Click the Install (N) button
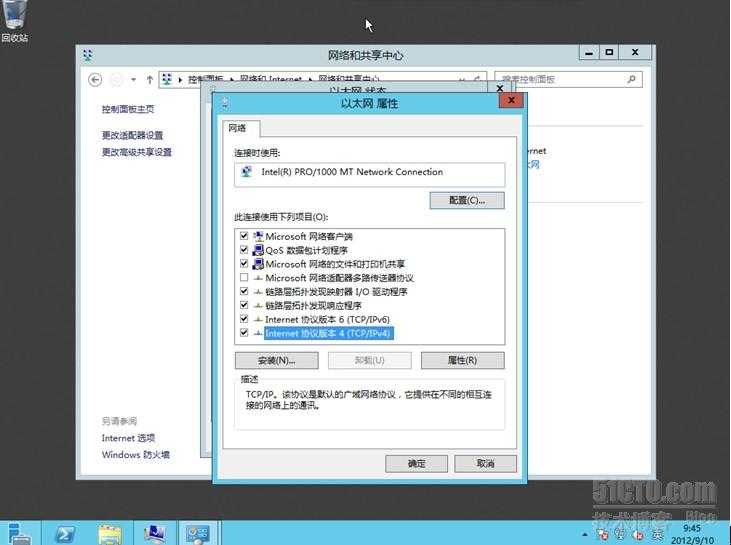Viewport: 731px width, 545px height. 276,360
